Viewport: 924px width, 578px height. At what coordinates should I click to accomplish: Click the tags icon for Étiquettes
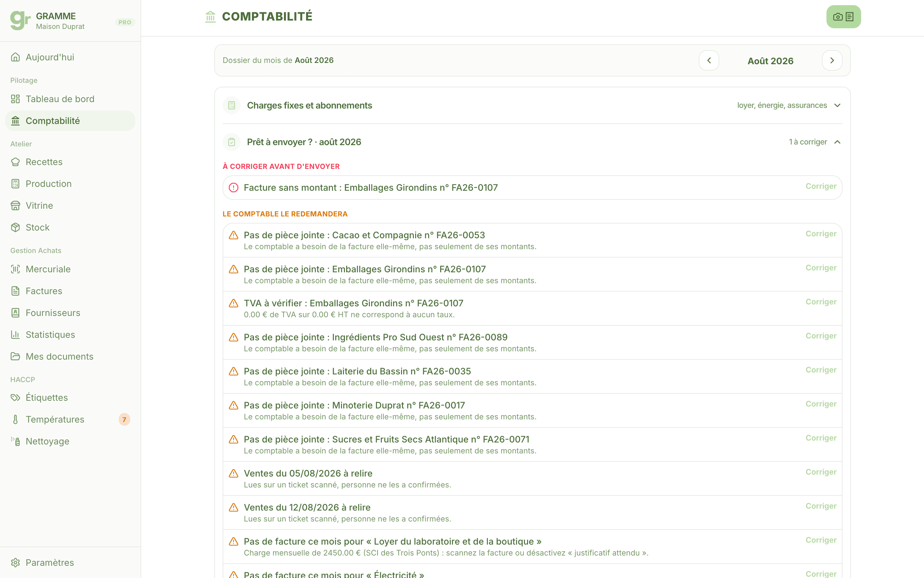tap(15, 398)
